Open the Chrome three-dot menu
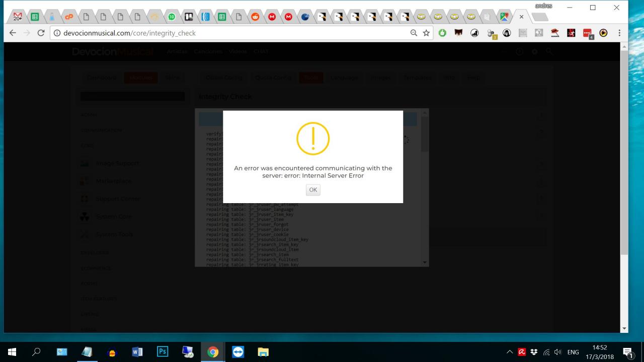The width and height of the screenshot is (644, 362). tap(619, 33)
